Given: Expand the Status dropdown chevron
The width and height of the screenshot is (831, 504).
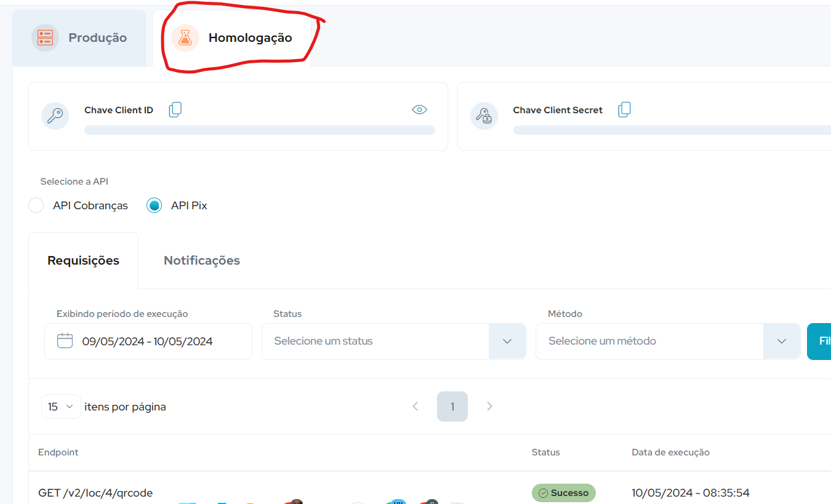Looking at the screenshot, I should (x=507, y=341).
